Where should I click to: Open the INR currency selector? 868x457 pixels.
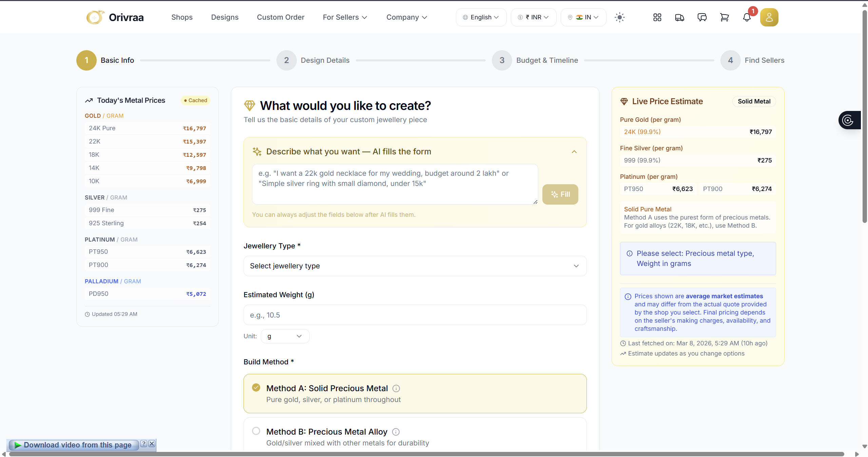[x=533, y=17]
